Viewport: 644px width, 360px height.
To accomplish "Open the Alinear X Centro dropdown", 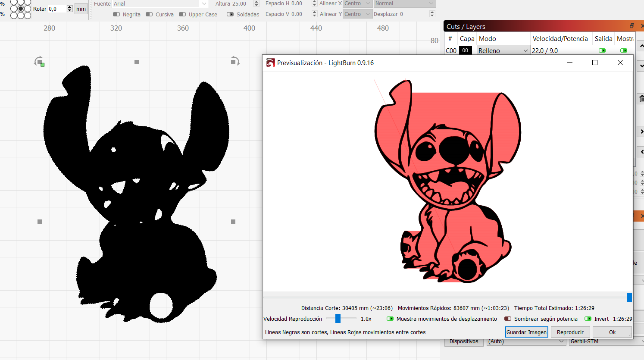I will (x=357, y=3).
